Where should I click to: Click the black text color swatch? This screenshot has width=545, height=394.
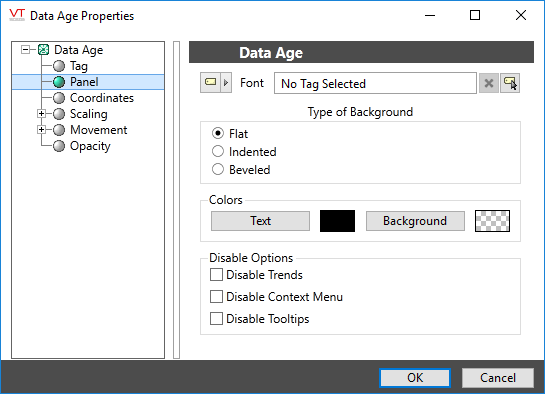pyautogui.click(x=337, y=221)
